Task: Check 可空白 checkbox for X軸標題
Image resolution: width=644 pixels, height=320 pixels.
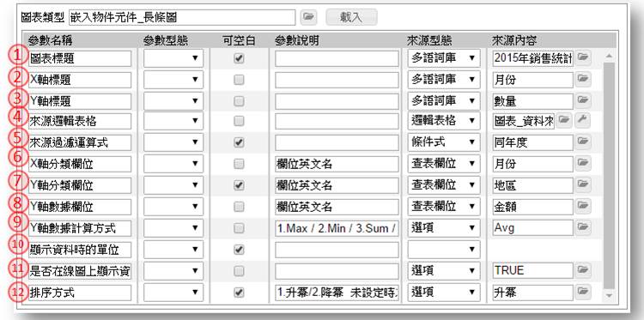Action: pos(239,80)
